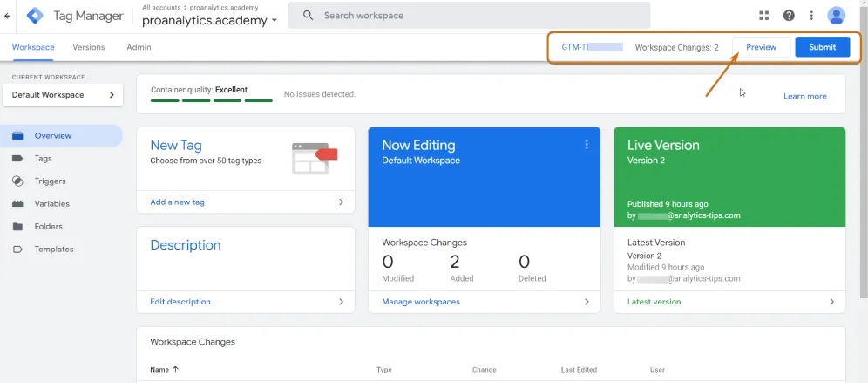Click the Folders icon in sidebar
The height and width of the screenshot is (383, 868).
[17, 227]
